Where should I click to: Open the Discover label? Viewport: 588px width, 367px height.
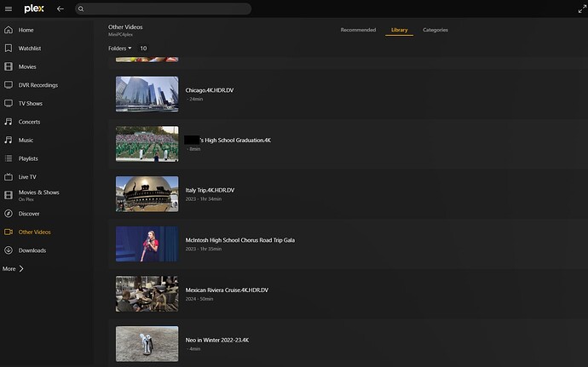[29, 214]
